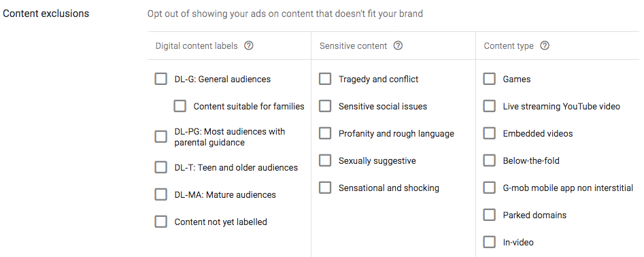Tick Content not yet labelled checkbox
Screen dimensions: 644x257
coord(160,222)
